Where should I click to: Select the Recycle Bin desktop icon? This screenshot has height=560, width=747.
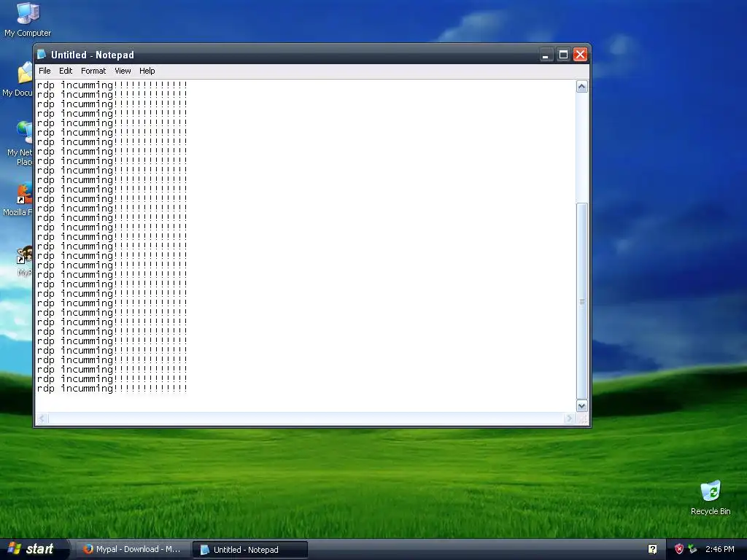tap(711, 498)
